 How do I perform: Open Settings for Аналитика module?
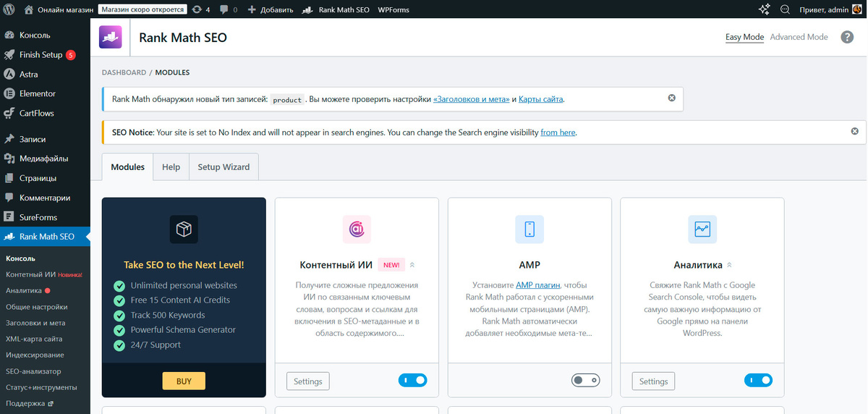pos(654,381)
